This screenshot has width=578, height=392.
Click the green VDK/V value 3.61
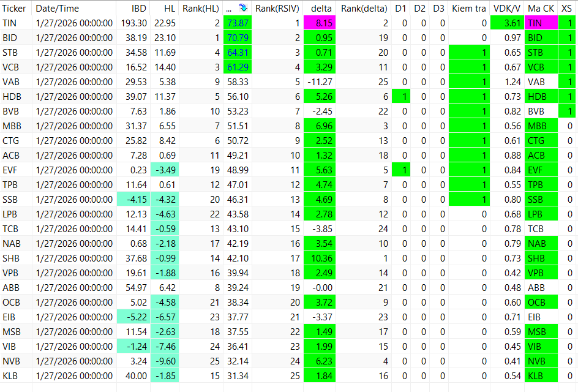507,23
